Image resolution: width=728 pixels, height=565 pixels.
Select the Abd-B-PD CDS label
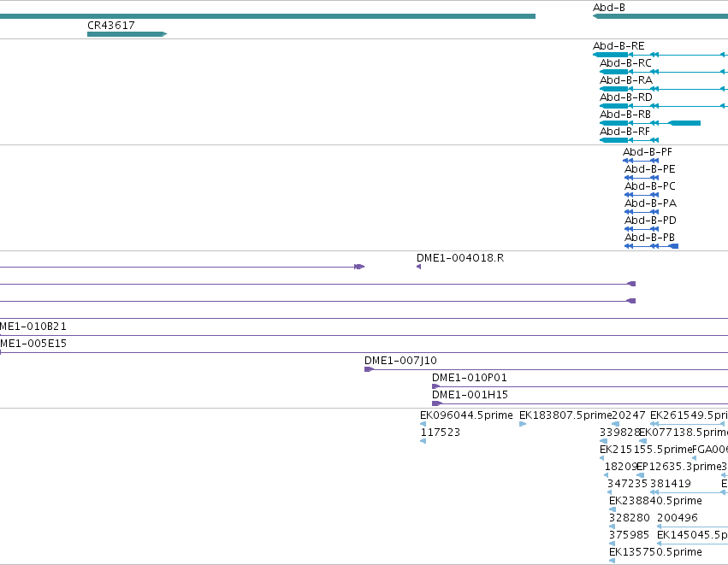(650, 221)
